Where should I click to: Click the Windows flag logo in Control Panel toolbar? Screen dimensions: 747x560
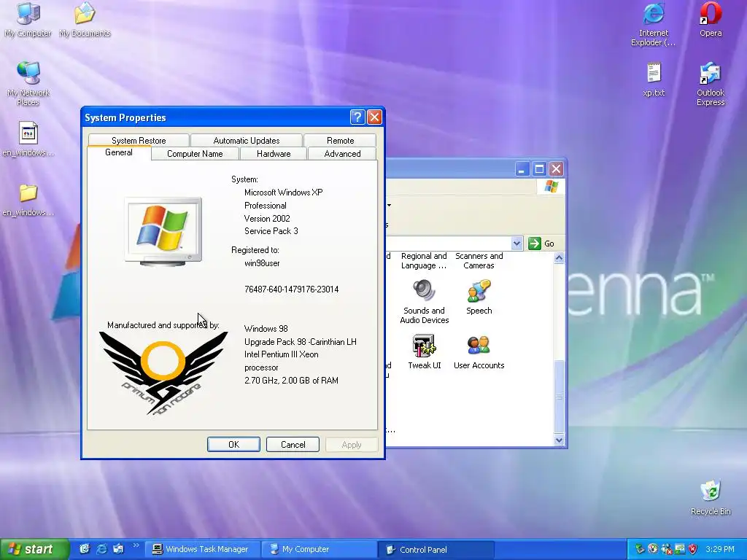click(x=551, y=186)
